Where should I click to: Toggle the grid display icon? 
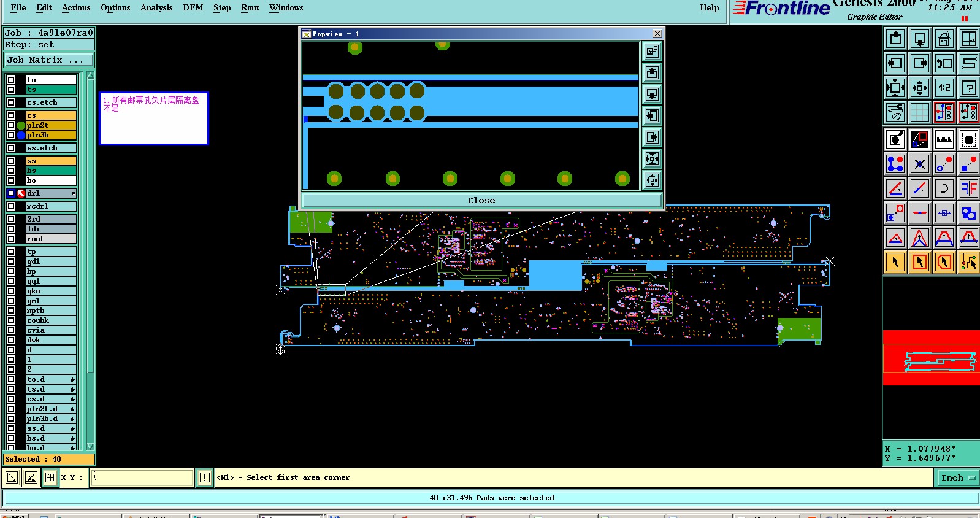point(920,112)
